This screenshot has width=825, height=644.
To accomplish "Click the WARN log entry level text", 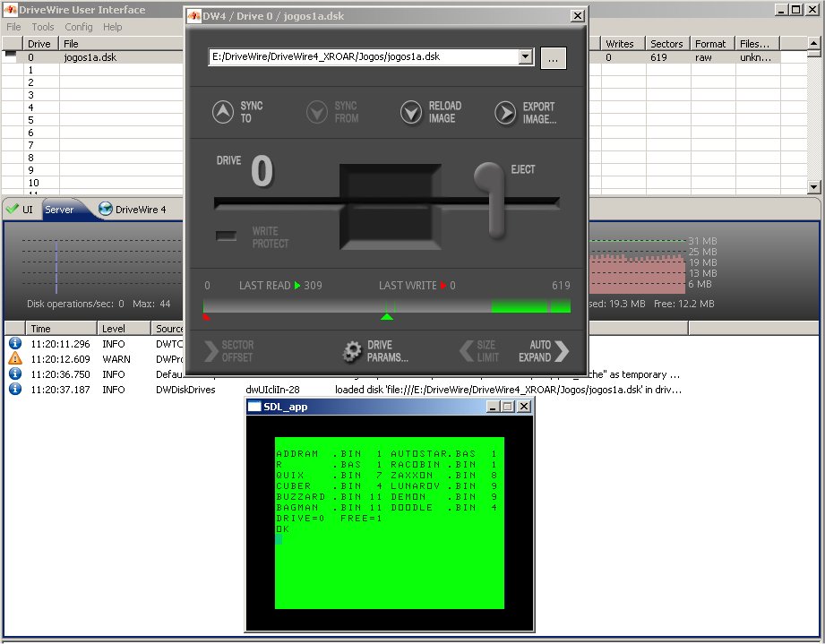I will (116, 359).
